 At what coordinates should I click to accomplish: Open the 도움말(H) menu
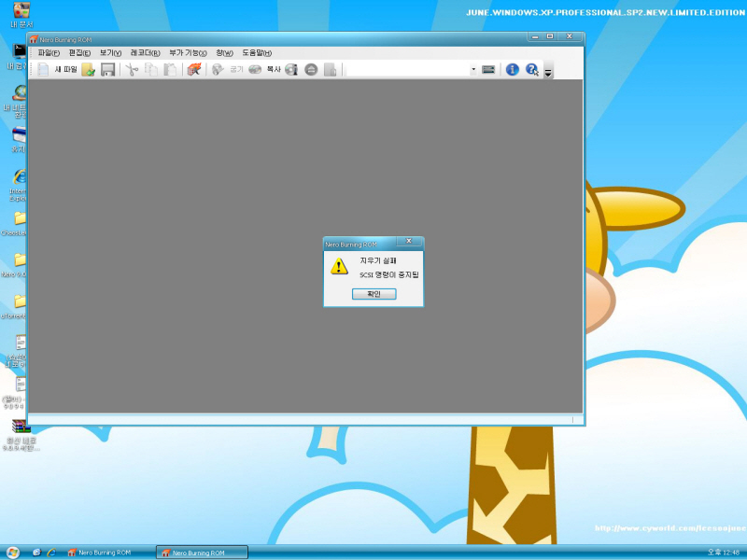[x=257, y=53]
